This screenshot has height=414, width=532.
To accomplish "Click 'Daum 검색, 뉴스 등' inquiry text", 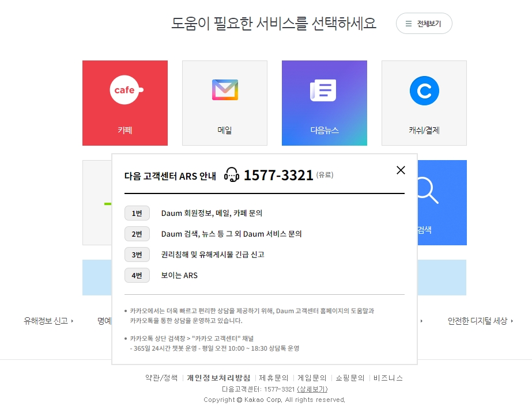I will 231,234.
